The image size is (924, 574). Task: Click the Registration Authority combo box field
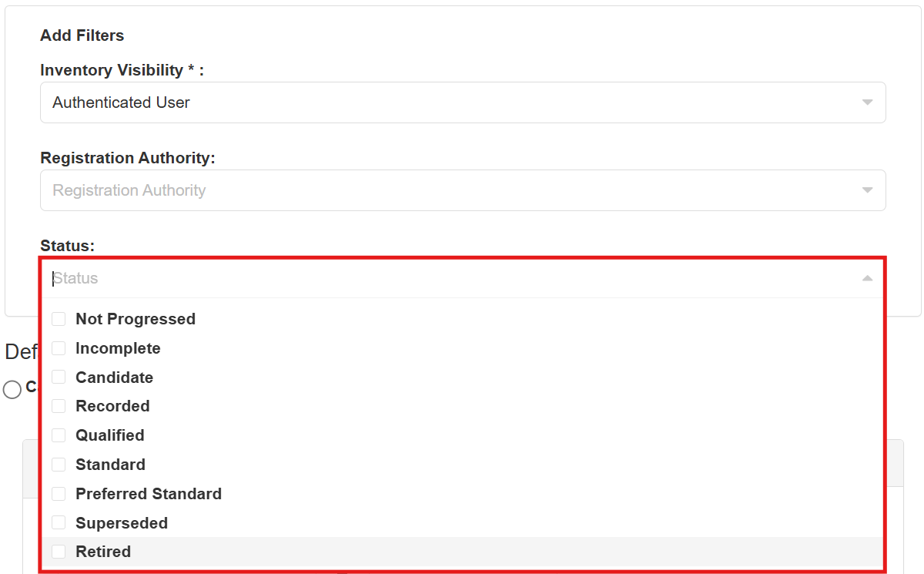click(x=447, y=190)
